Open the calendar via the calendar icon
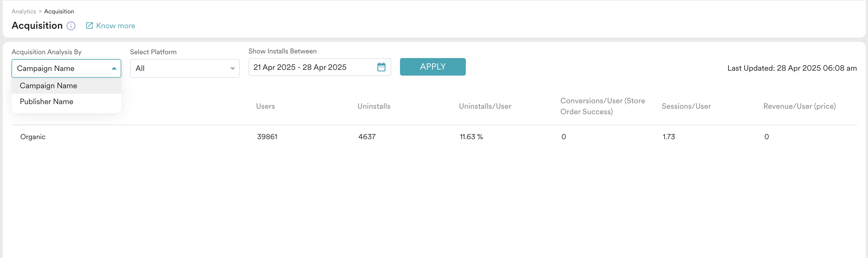868x258 pixels. point(381,67)
